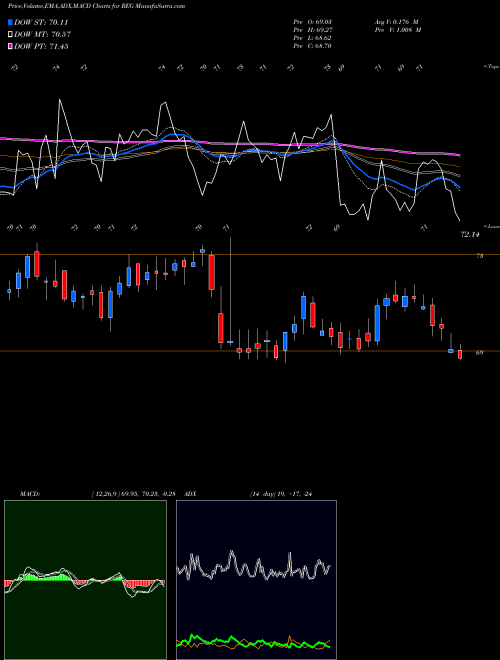Viewport: 500px width, 660px height.
Task: Click the white DOW MT legend swatch
Action: pos(10,35)
